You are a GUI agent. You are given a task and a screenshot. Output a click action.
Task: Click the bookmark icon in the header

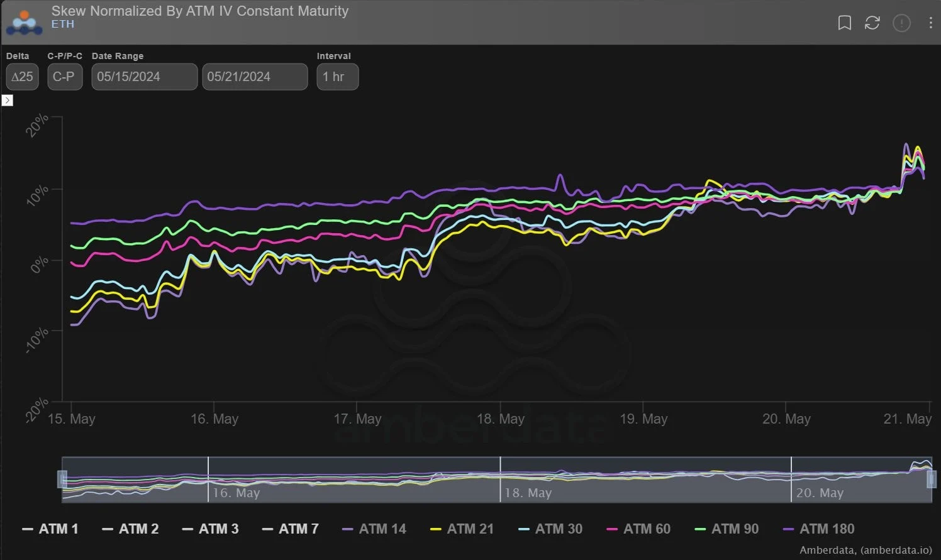click(x=845, y=23)
